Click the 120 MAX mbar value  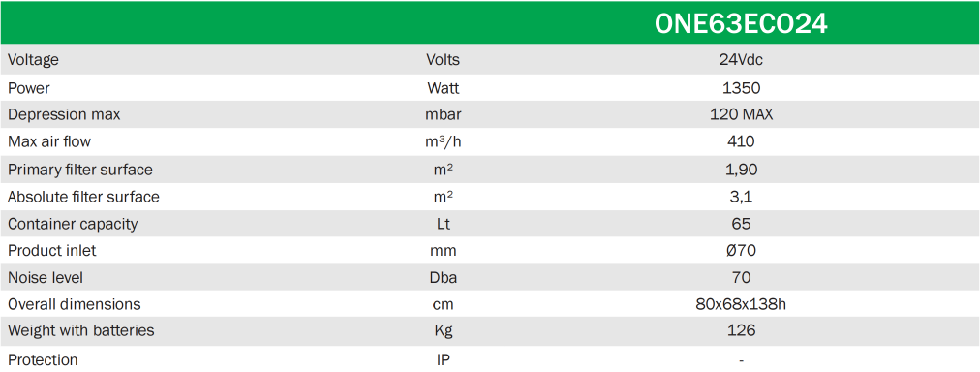(741, 115)
